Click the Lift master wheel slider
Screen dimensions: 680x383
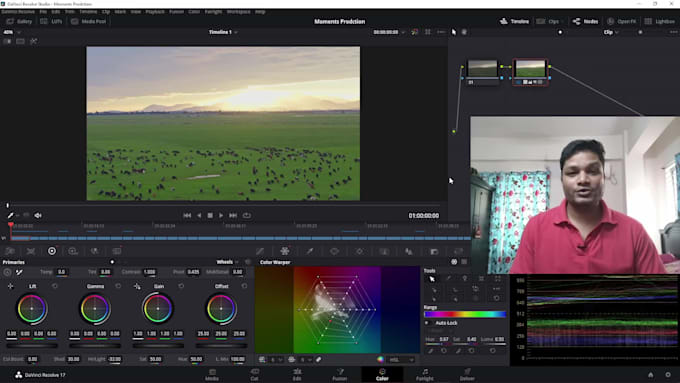pyautogui.click(x=32, y=346)
